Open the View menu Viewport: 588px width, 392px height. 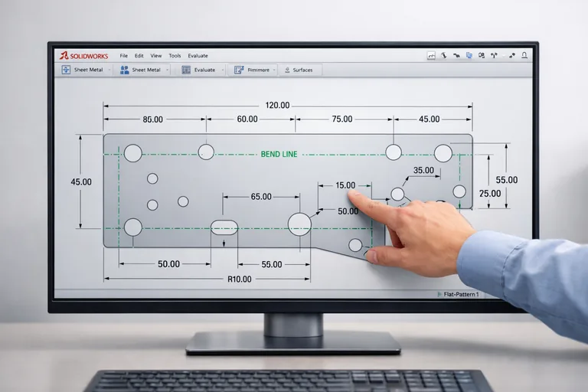156,56
